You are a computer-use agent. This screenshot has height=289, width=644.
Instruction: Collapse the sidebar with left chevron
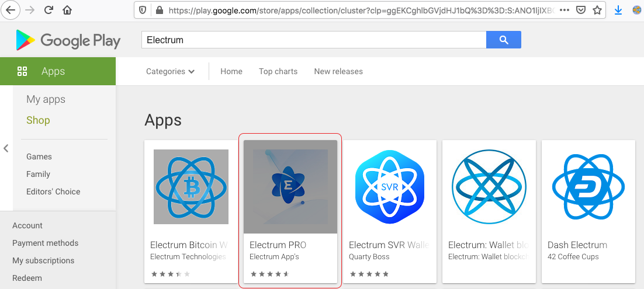point(6,148)
